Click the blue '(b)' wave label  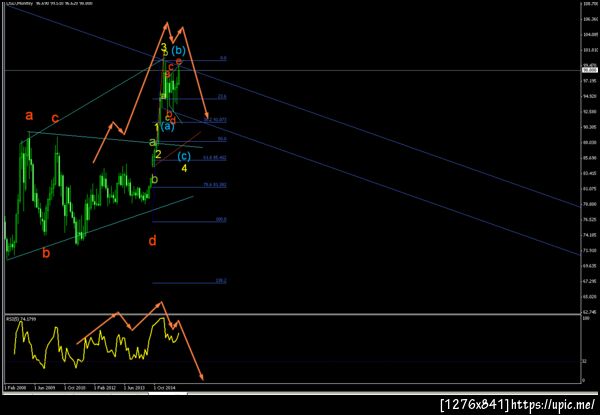[178, 50]
